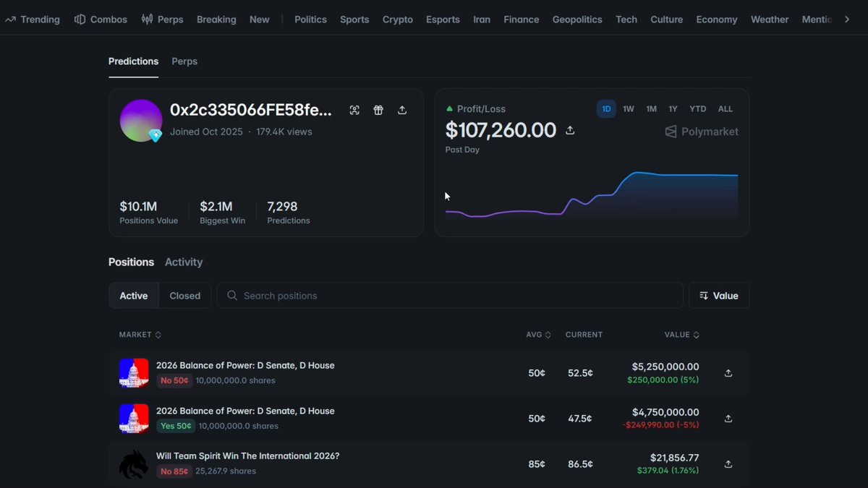Click the share icon next to the gift icon
Image resolution: width=868 pixels, height=488 pixels.
click(x=402, y=110)
